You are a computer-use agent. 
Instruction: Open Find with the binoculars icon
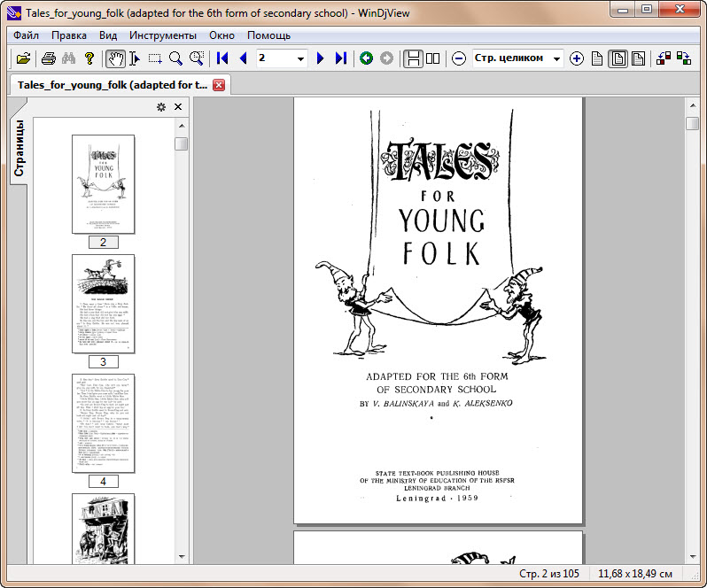point(68,58)
